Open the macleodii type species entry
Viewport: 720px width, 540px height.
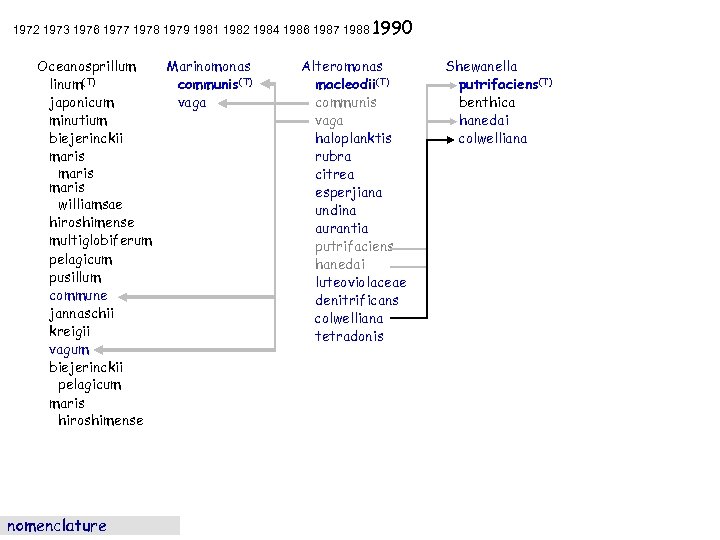346,84
